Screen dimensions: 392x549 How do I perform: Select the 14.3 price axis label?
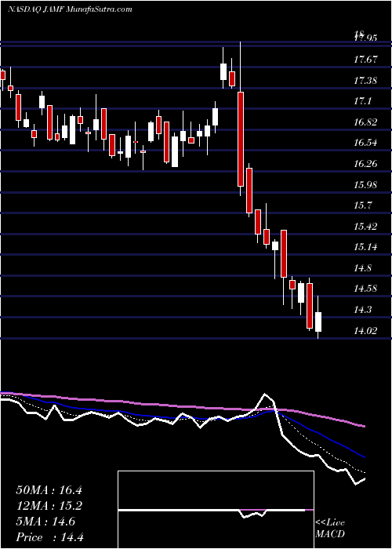[x=363, y=310]
